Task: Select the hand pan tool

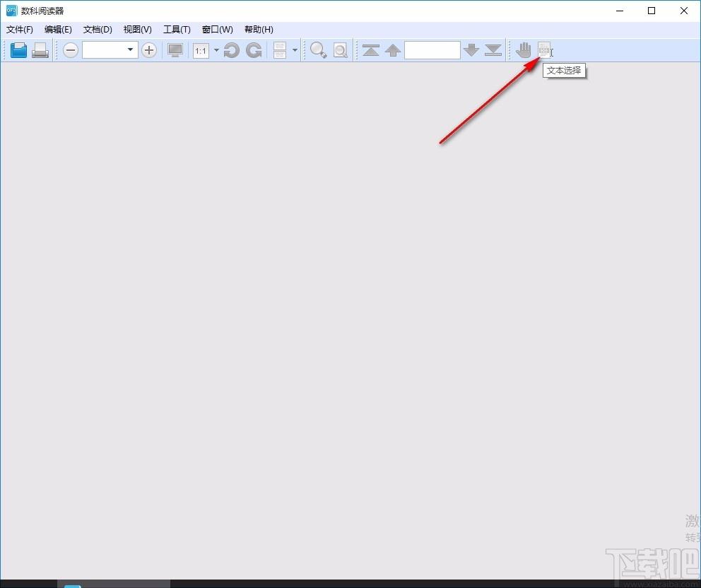Action: tap(524, 50)
